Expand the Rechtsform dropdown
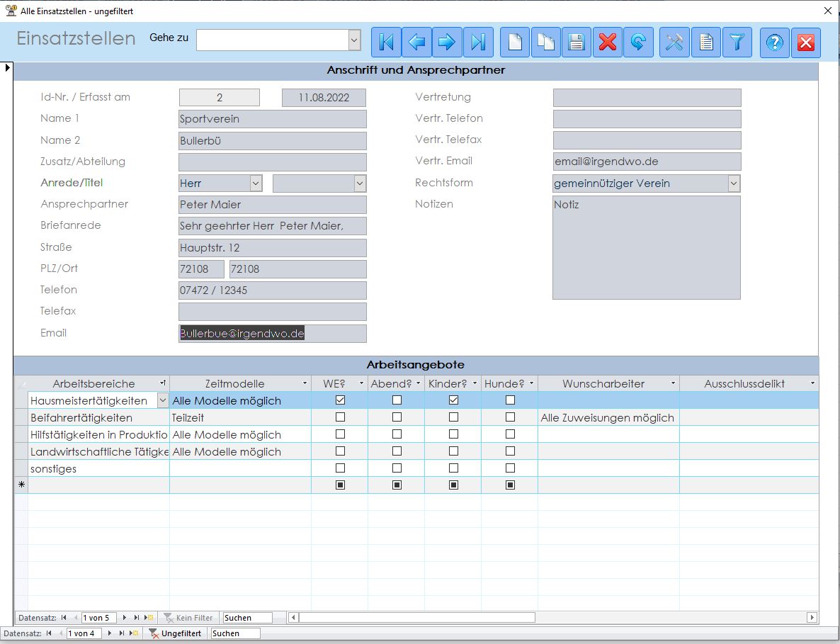Screen dimensions: 840x644 pos(734,183)
